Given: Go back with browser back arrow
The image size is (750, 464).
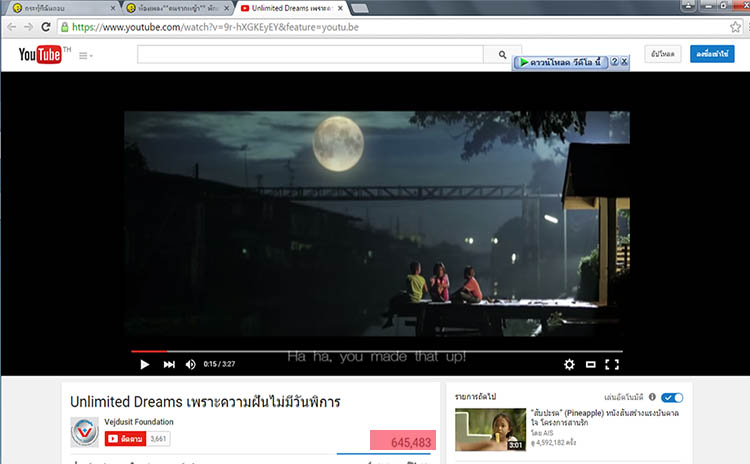Looking at the screenshot, I should [11, 27].
